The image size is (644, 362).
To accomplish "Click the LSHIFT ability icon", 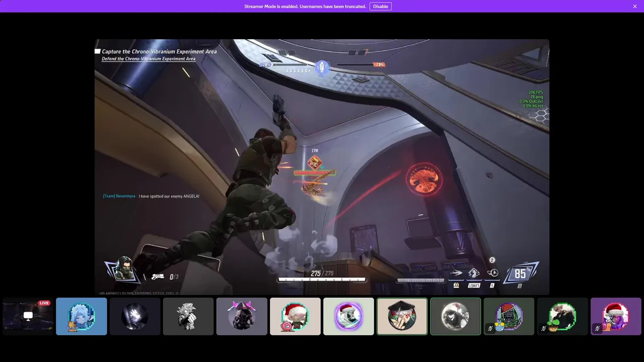I will click(x=474, y=274).
